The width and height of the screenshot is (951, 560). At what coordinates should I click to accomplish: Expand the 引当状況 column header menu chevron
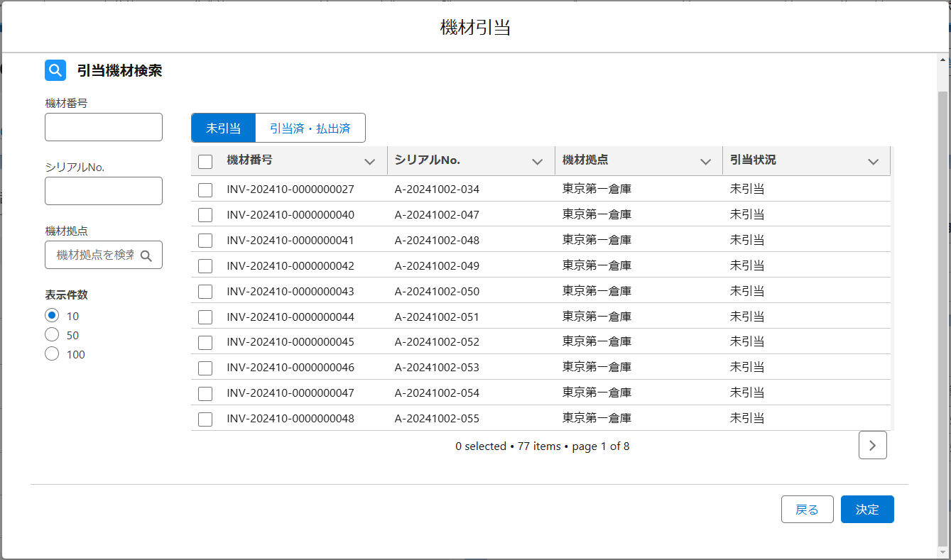(x=873, y=162)
